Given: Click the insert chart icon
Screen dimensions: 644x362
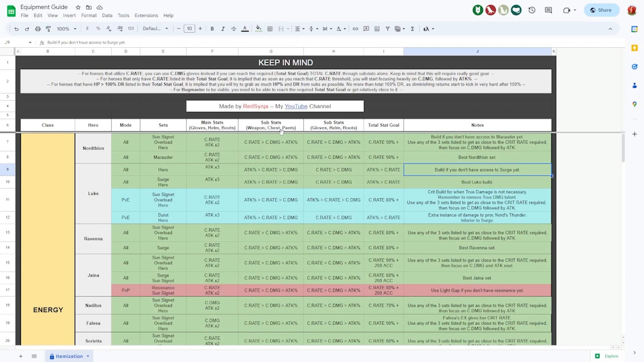Looking at the screenshot, I should [x=377, y=29].
